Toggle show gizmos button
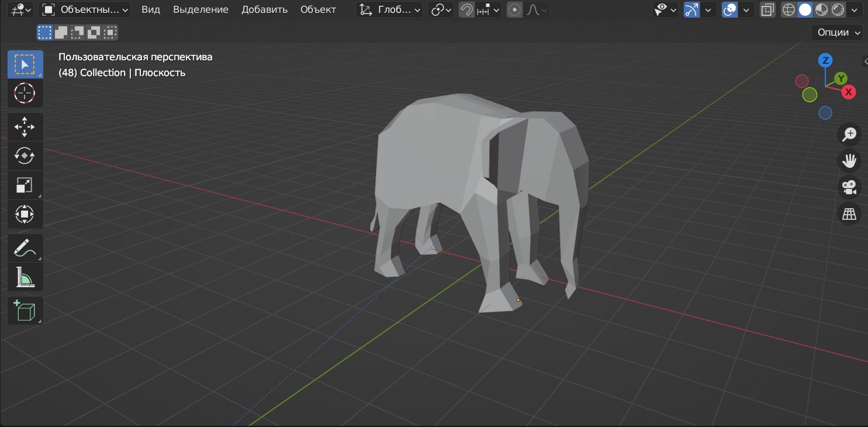The image size is (868, 427). coord(691,9)
